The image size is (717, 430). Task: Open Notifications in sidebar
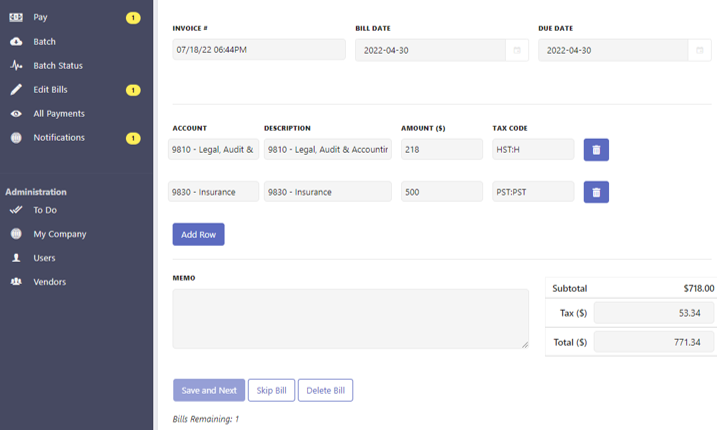(x=59, y=138)
